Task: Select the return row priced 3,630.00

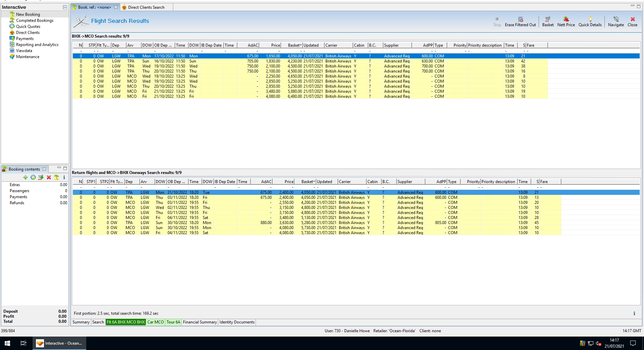Action: [x=317, y=223]
